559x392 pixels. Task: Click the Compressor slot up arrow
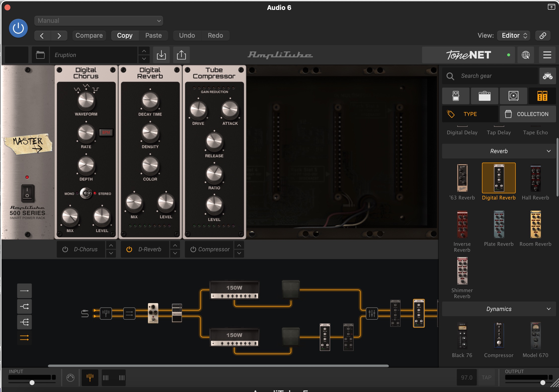pos(239,245)
